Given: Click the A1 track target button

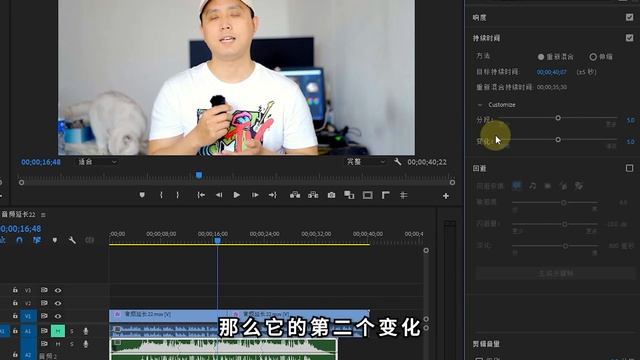Looking at the screenshot, I should (28, 331).
